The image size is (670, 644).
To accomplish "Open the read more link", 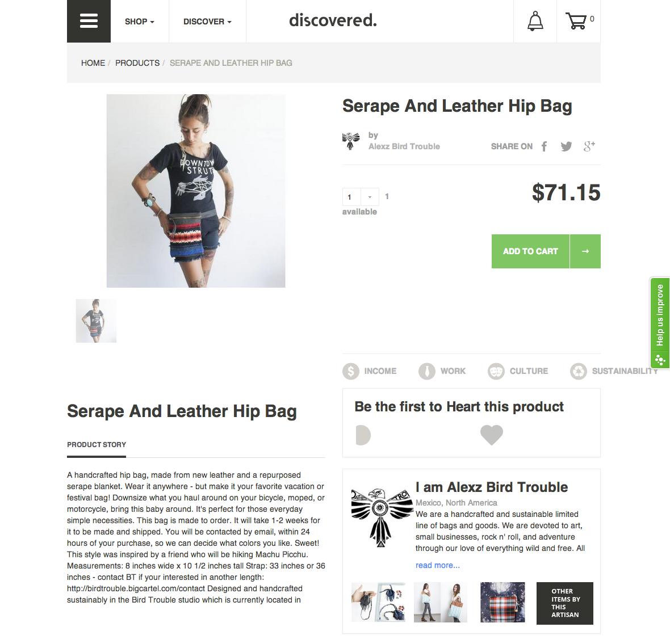I will (x=438, y=565).
